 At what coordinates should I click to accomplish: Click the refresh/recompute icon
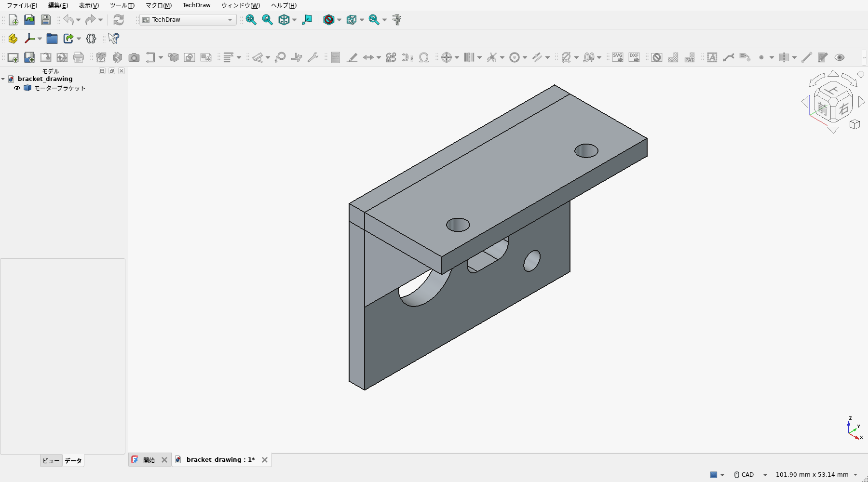[x=119, y=20]
